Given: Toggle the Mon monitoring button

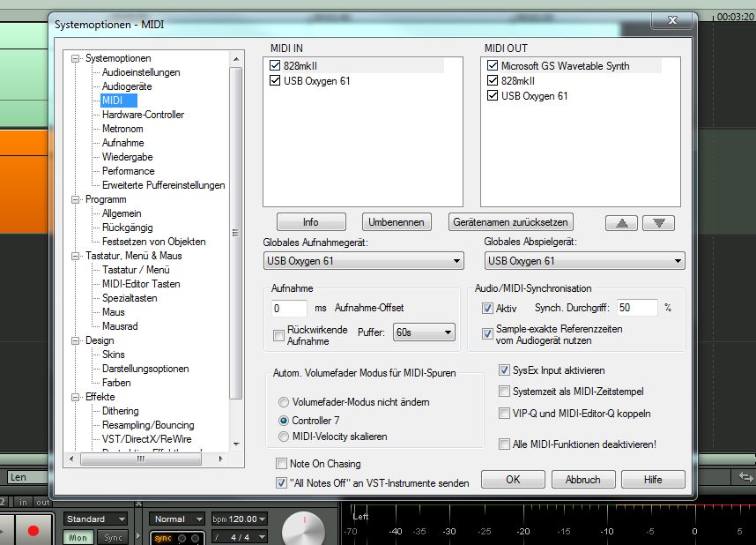Looking at the screenshot, I should [x=78, y=537].
